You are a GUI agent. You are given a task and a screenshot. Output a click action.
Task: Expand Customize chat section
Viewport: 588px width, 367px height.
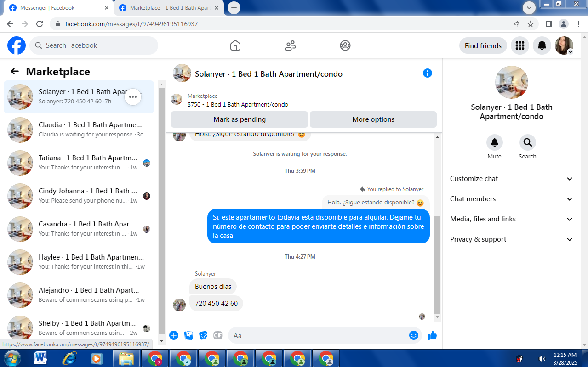click(512, 179)
